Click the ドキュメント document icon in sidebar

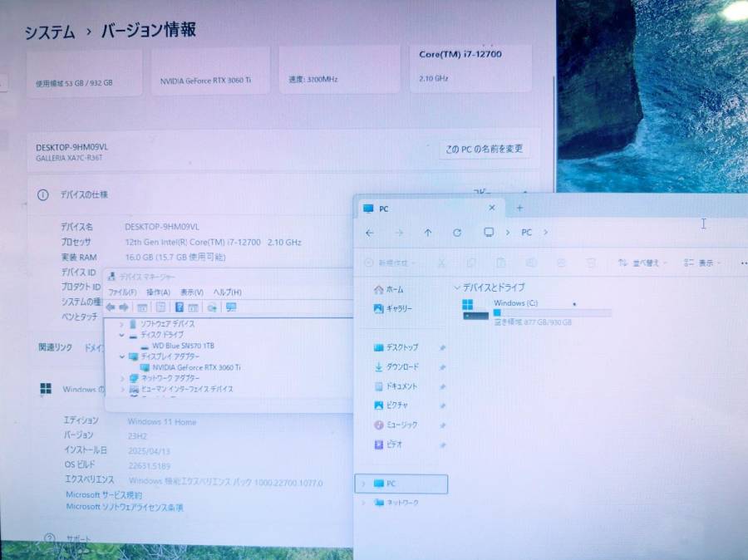[379, 386]
